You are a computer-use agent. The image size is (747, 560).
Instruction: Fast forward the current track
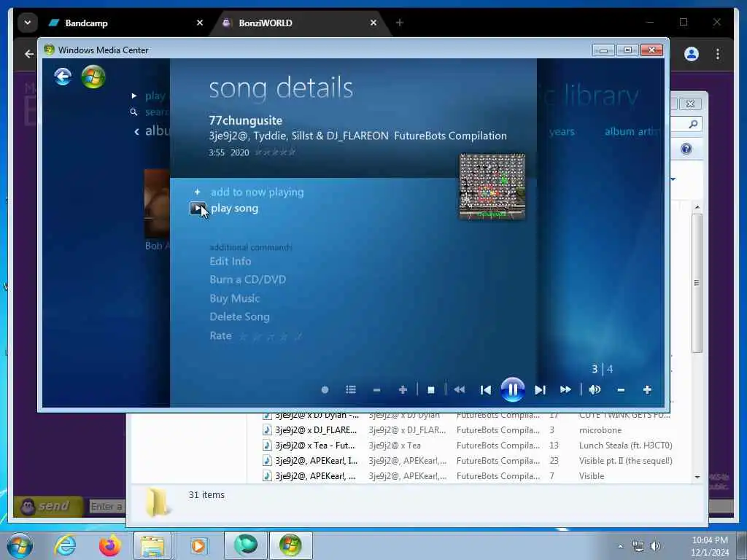(565, 389)
